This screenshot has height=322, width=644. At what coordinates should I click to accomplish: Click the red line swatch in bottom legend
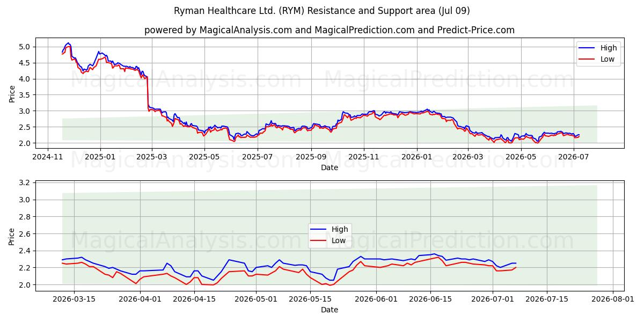(x=319, y=241)
